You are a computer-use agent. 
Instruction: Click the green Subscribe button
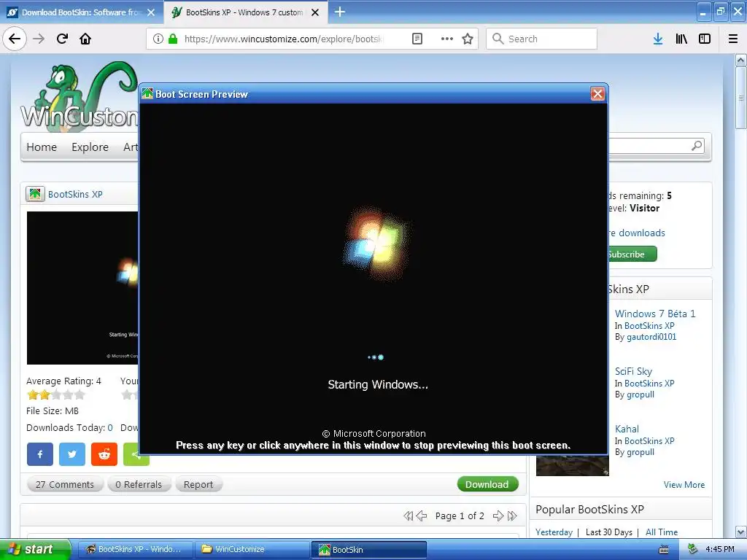[632, 254]
